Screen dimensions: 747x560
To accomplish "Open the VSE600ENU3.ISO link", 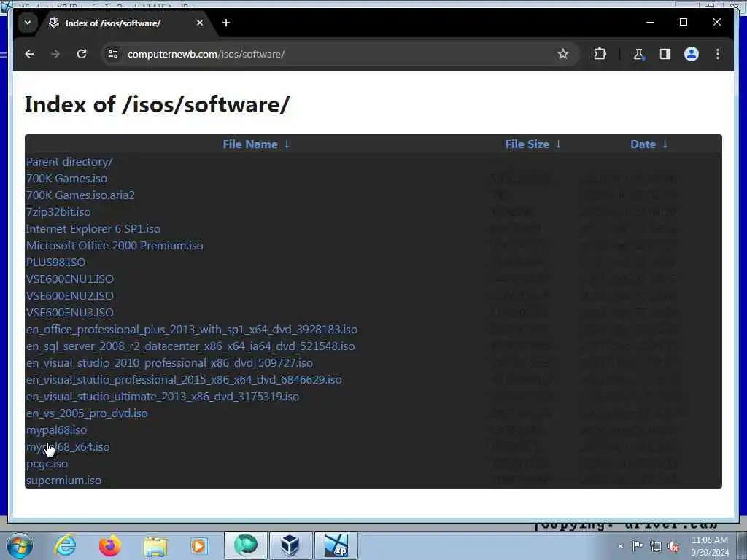I will 70,312.
